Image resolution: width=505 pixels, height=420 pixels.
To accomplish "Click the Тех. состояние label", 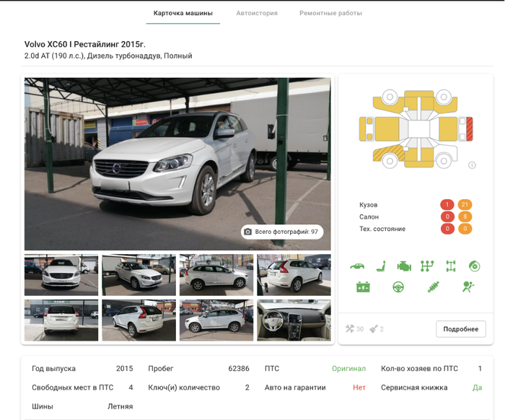I will coord(382,229).
